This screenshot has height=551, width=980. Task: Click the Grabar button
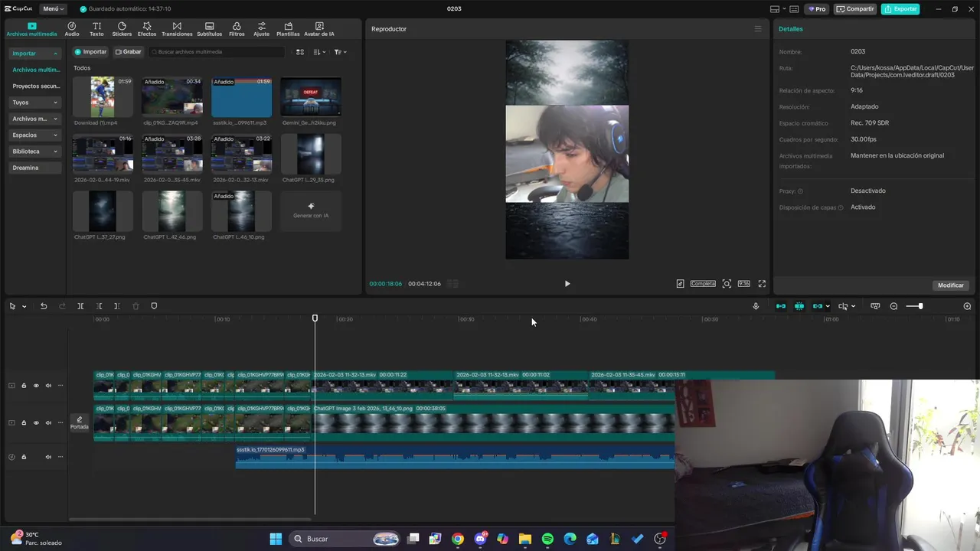click(x=128, y=52)
